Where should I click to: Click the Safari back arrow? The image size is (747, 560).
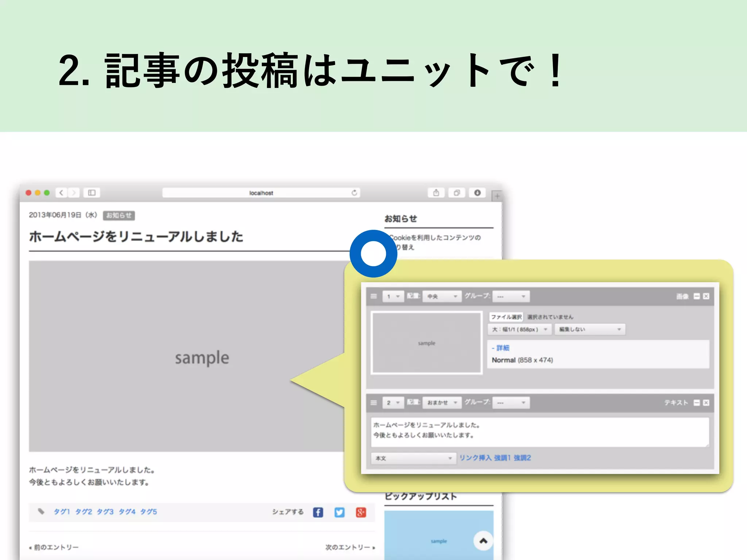click(x=62, y=192)
